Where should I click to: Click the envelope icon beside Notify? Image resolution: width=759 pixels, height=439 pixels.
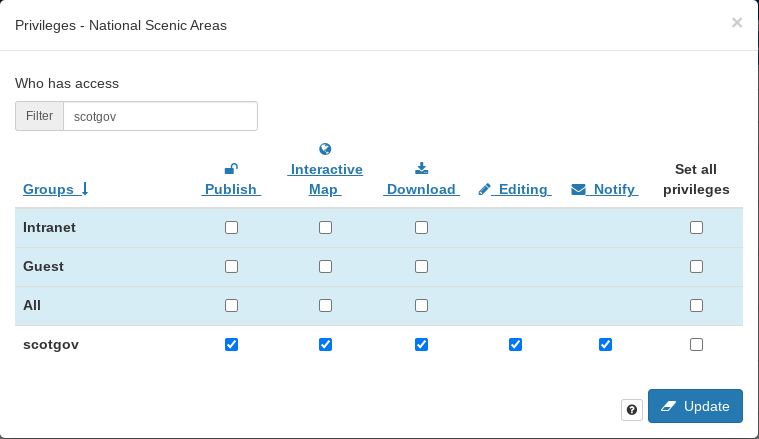tap(578, 189)
